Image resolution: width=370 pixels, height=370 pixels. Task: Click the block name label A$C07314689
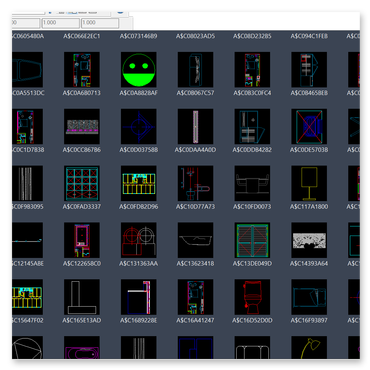pos(138,36)
